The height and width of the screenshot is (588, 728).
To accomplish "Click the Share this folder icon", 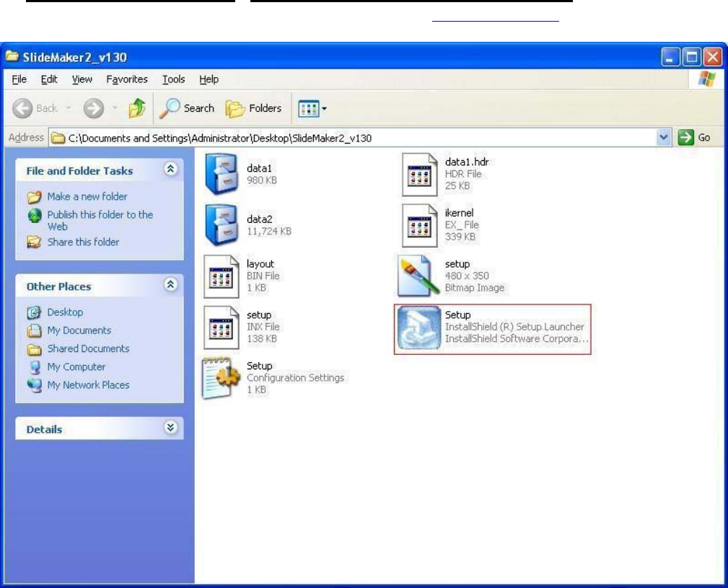I will pos(35,242).
